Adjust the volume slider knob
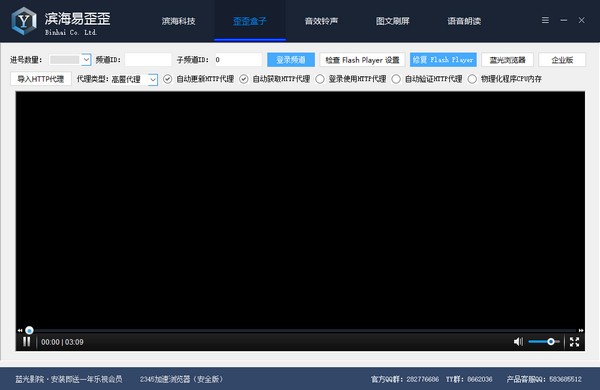The width and height of the screenshot is (600, 390). [x=551, y=341]
